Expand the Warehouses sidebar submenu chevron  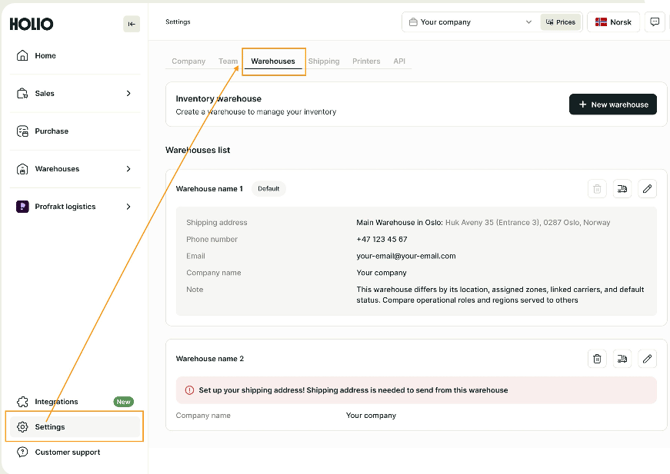[128, 169]
